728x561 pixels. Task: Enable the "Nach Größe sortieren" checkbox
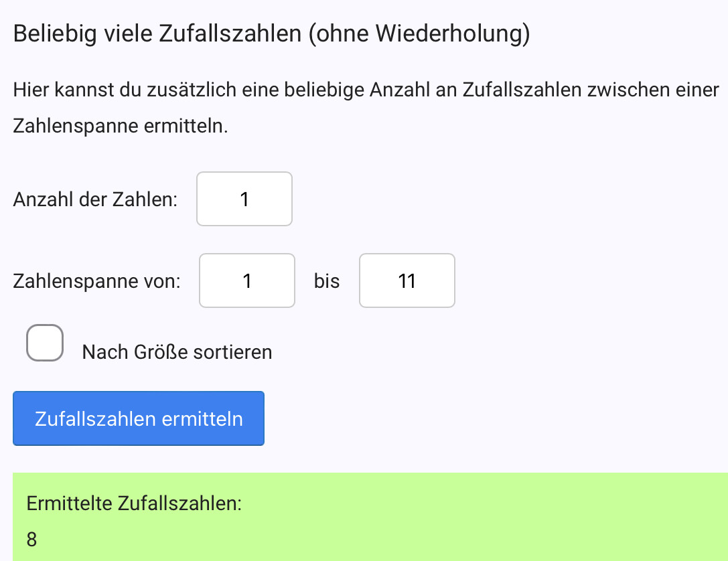[45, 343]
